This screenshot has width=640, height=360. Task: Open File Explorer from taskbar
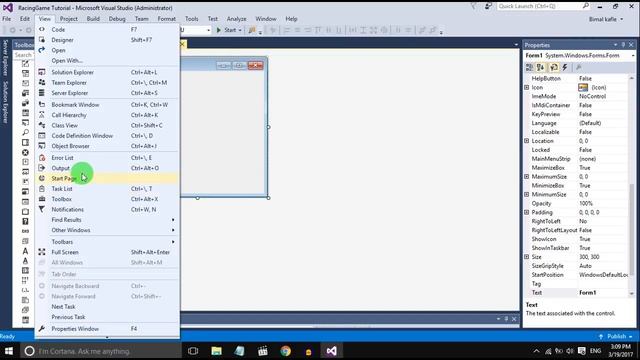[216, 351]
